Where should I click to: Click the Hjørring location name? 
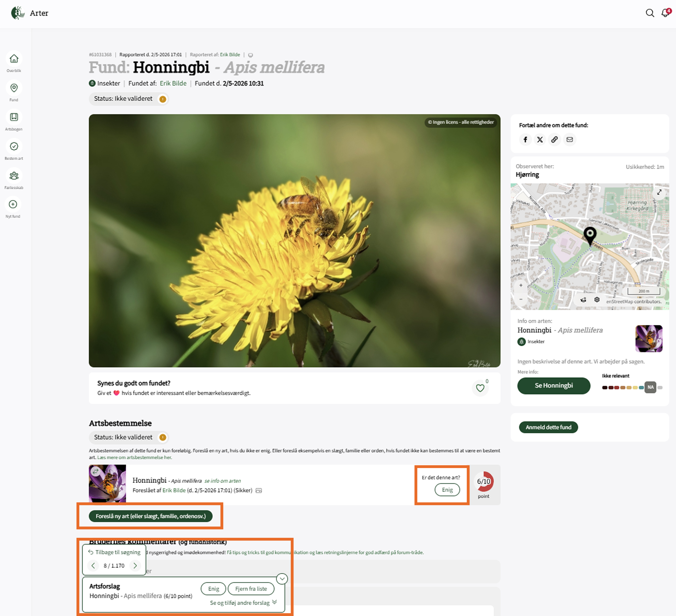tap(527, 175)
